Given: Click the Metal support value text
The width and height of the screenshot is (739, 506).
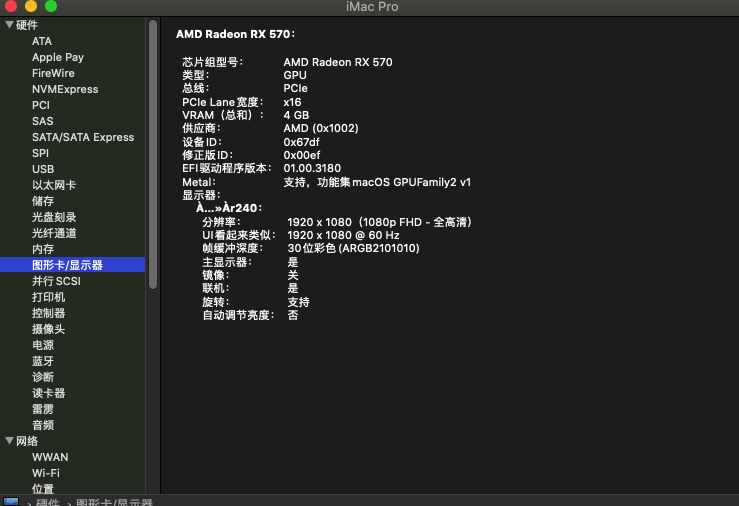Looking at the screenshot, I should 377,182.
